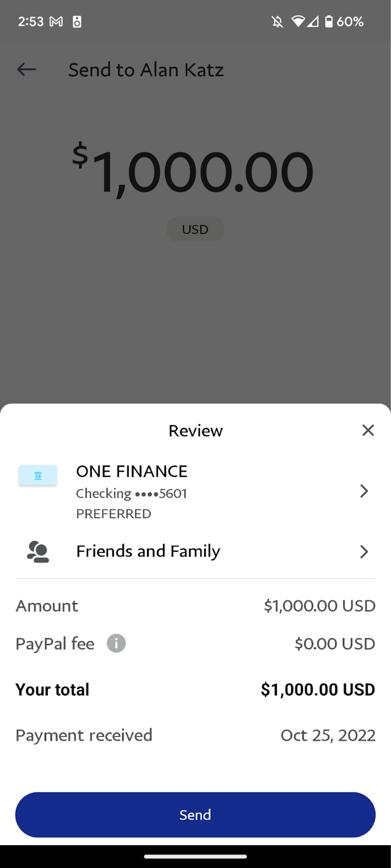The width and height of the screenshot is (391, 868).
Task: Open the USD currency selector
Action: pos(195,229)
